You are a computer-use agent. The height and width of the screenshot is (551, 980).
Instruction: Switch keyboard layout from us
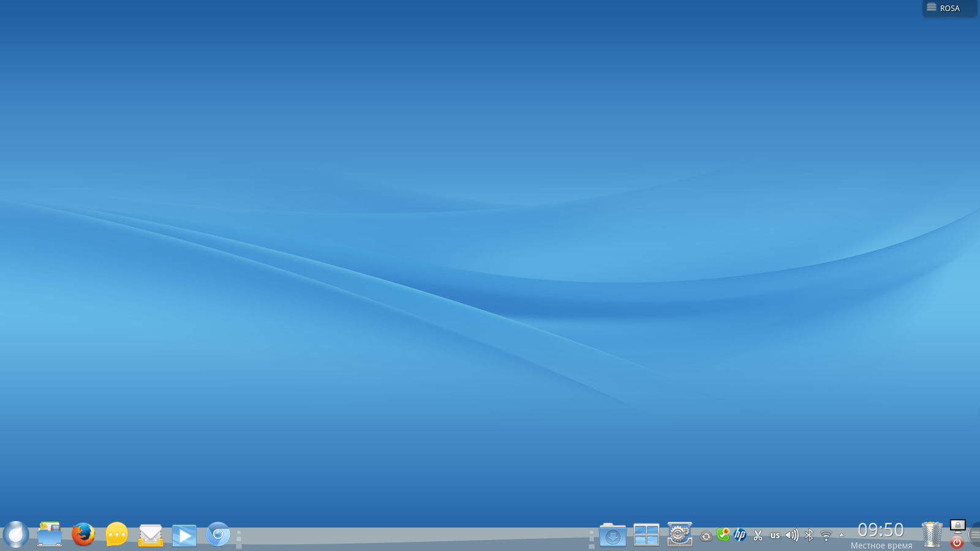pos(775,534)
